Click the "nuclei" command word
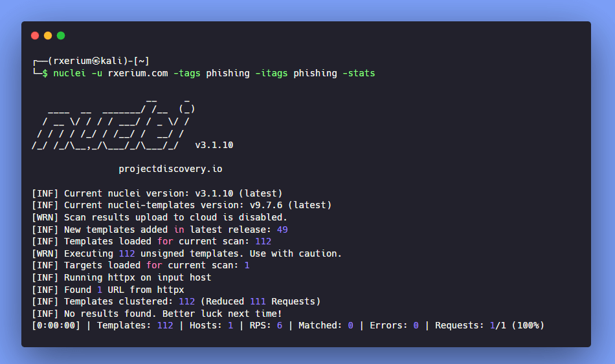This screenshot has width=615, height=364. click(69, 73)
